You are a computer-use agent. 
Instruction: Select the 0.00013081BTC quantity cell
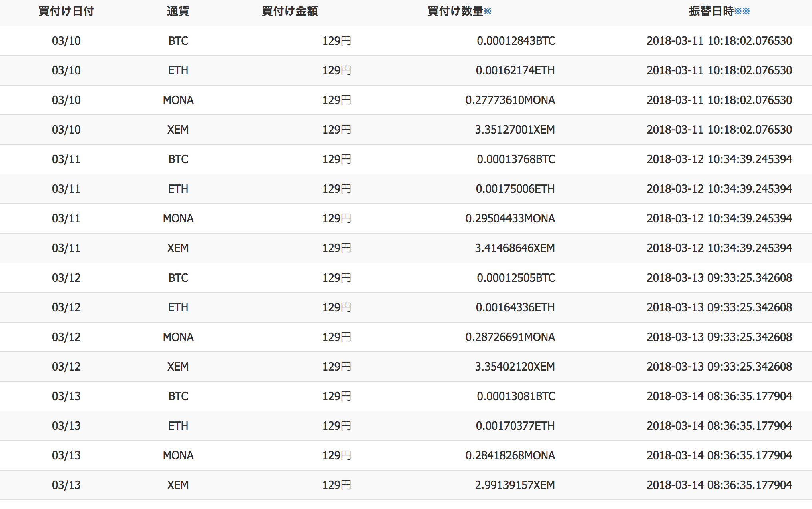tap(516, 396)
